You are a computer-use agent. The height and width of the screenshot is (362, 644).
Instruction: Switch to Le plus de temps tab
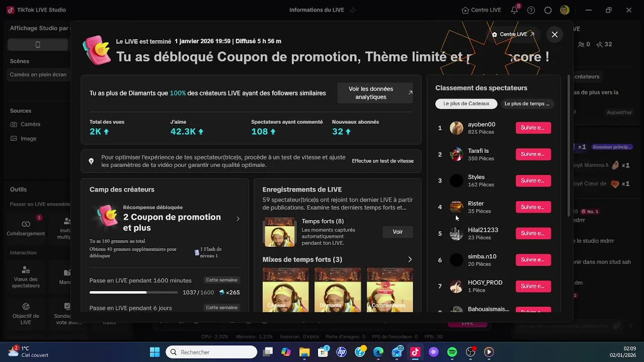click(527, 104)
